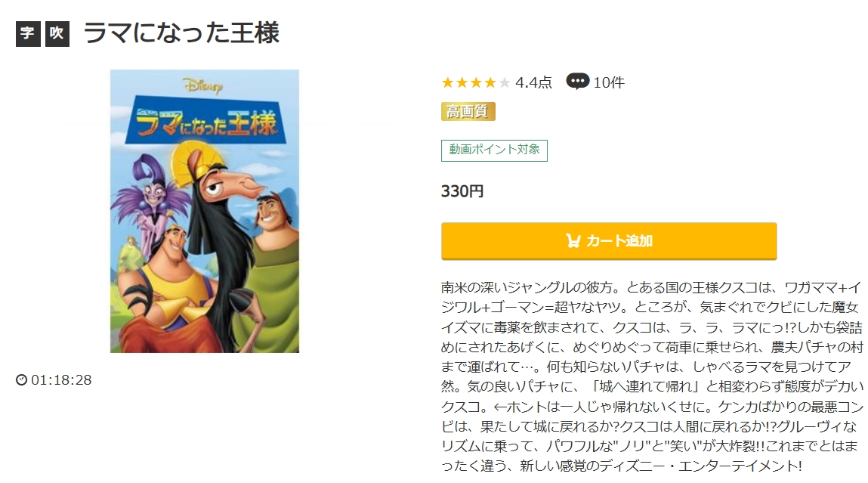Click the Disney logo on poster
The image size is (868, 483).
[203, 85]
